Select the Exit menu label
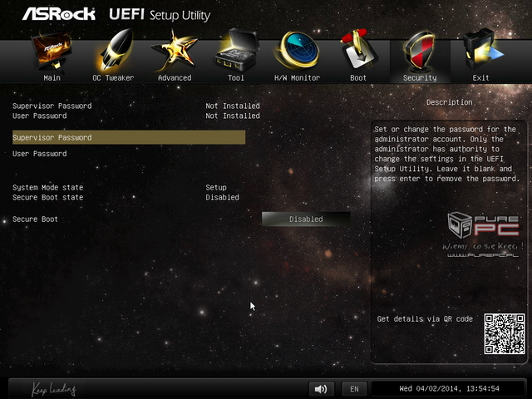532x399 pixels. click(x=480, y=78)
